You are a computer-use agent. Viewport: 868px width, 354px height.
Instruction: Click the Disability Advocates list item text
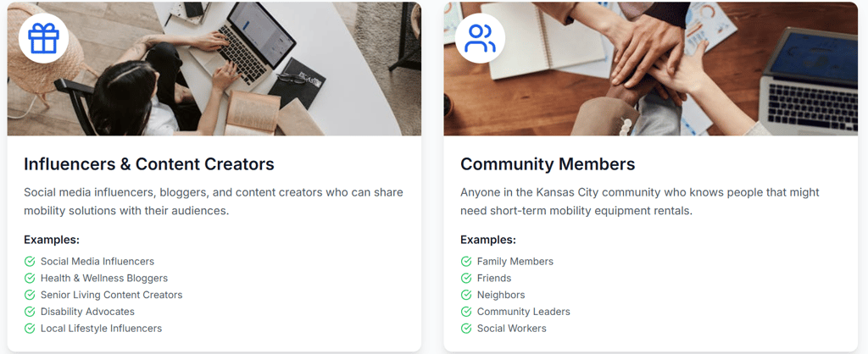[87, 312]
